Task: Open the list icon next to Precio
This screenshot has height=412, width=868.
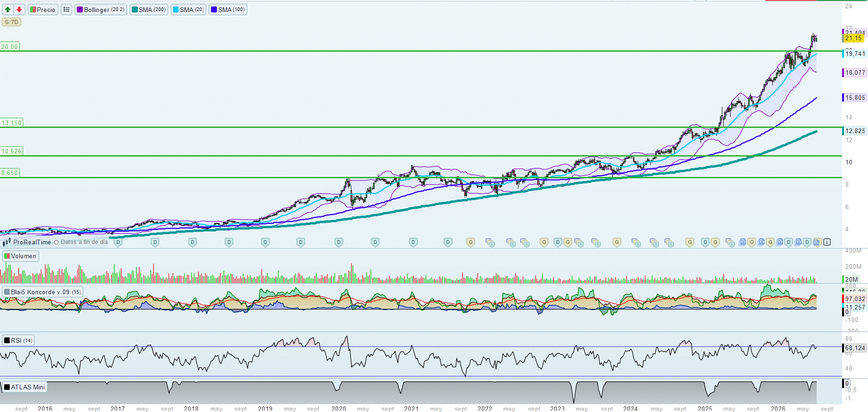Action: click(67, 10)
